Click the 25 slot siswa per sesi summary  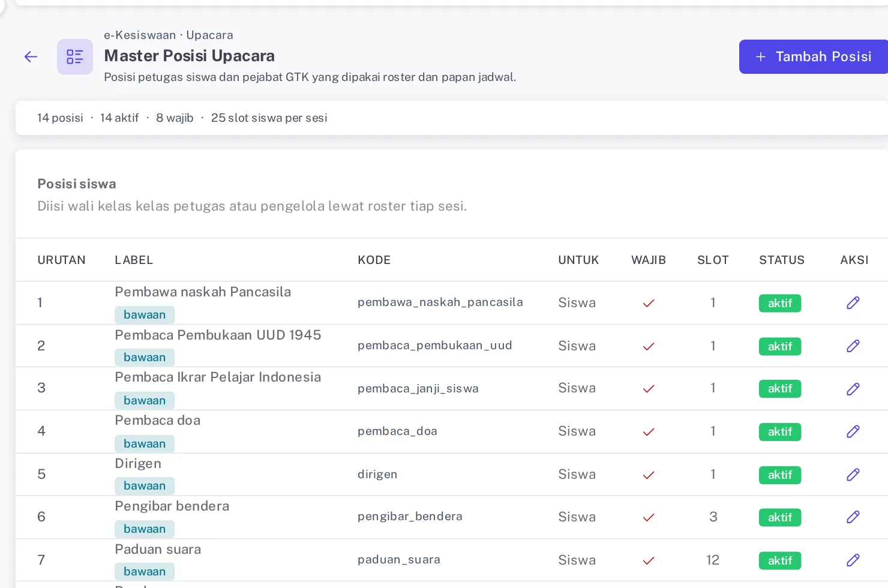[x=269, y=118]
